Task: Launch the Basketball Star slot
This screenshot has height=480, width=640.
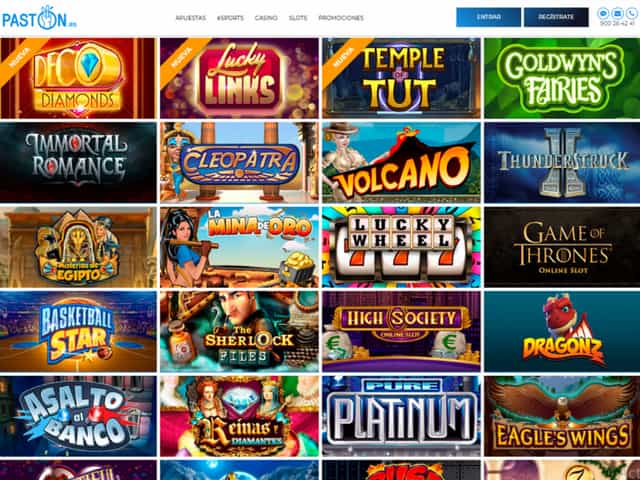Action: click(78, 331)
